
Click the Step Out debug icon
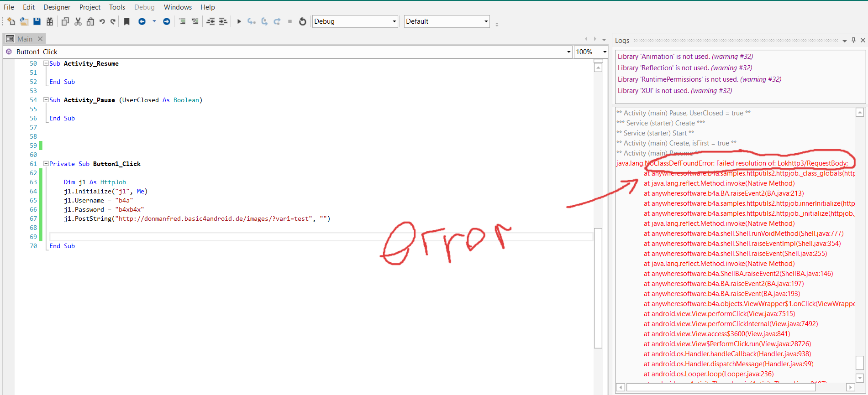point(277,21)
